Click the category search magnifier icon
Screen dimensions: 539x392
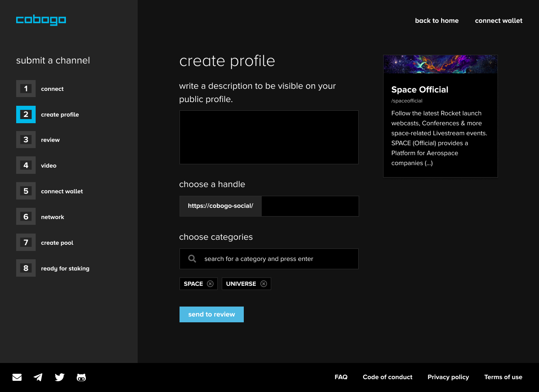(192, 259)
